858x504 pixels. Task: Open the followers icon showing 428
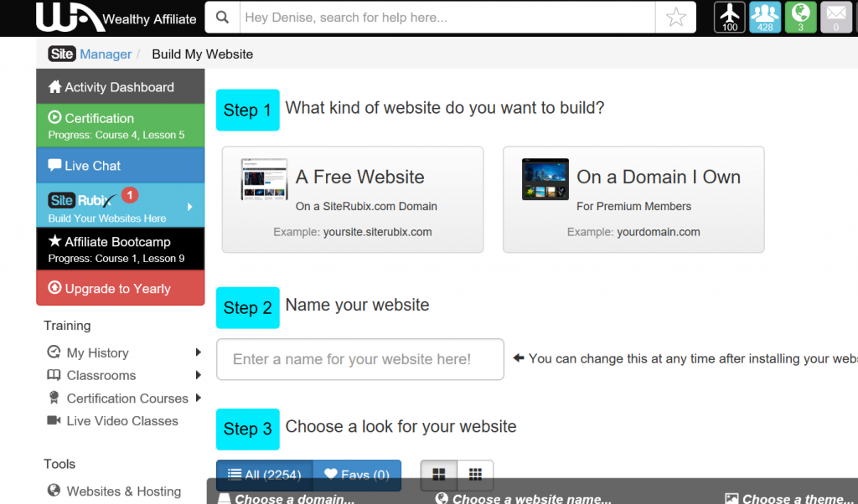[765, 18]
